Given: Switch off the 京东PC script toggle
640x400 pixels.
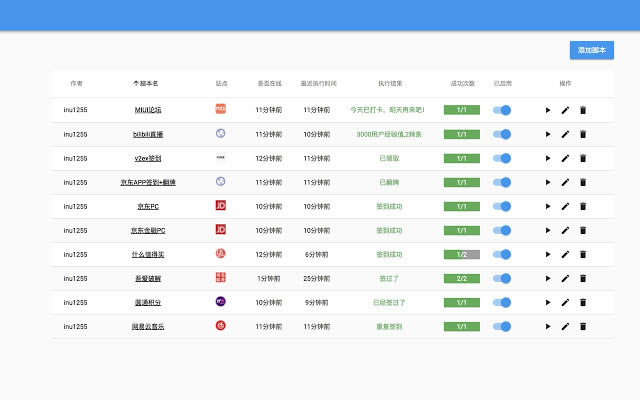Looking at the screenshot, I should (502, 207).
